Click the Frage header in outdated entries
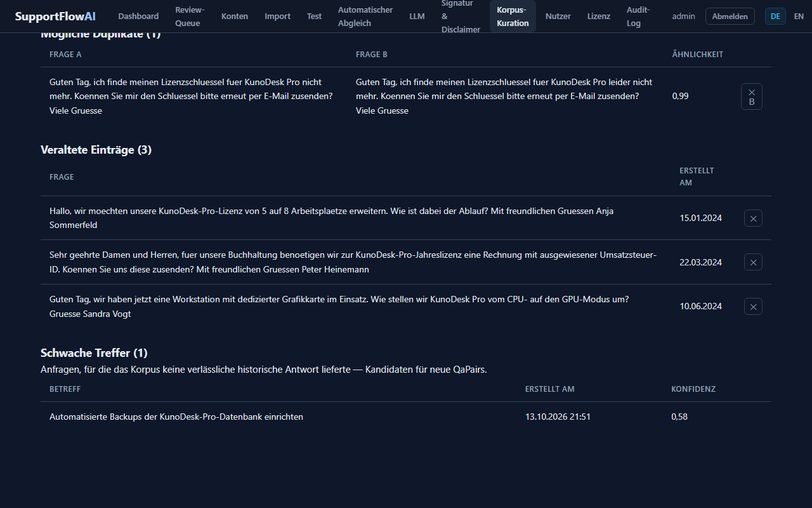This screenshot has height=508, width=812. click(x=62, y=177)
